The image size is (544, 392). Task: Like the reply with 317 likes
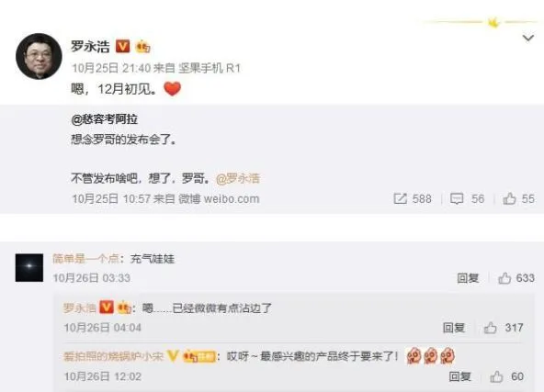pos(490,328)
